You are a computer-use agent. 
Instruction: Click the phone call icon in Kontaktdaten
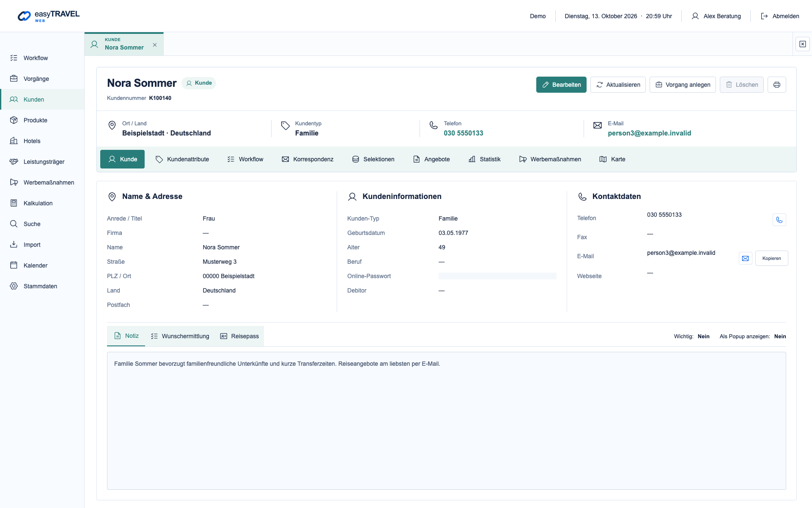click(x=779, y=220)
